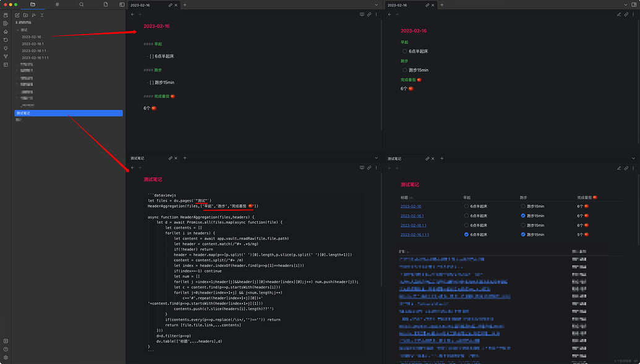Switch to reading view in the 2023-02-16 pane
Image resolution: width=640 pixels, height=364 pixels.
point(361,14)
